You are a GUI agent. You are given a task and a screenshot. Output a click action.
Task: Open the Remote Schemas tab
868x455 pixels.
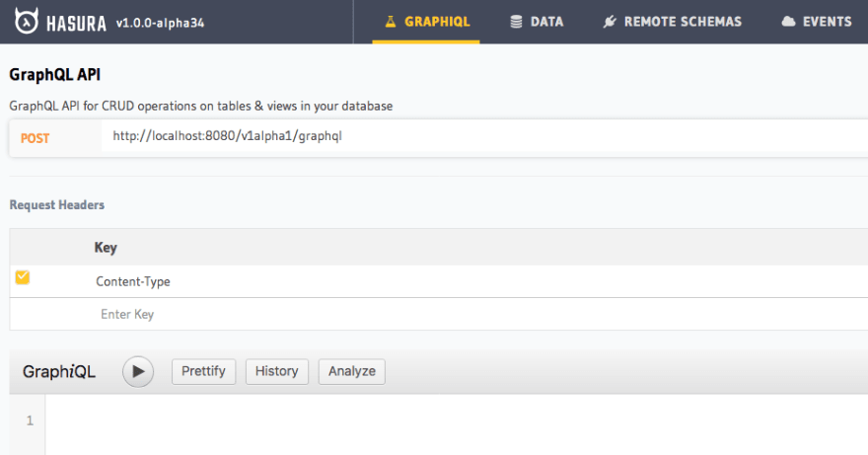click(x=672, y=22)
